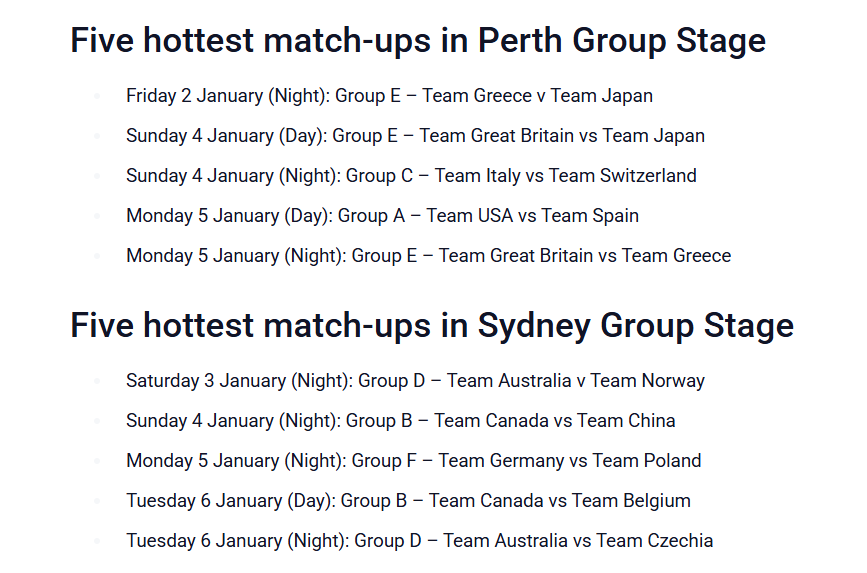
Task: Click the Australia v Norway match entry
Action: (x=415, y=381)
